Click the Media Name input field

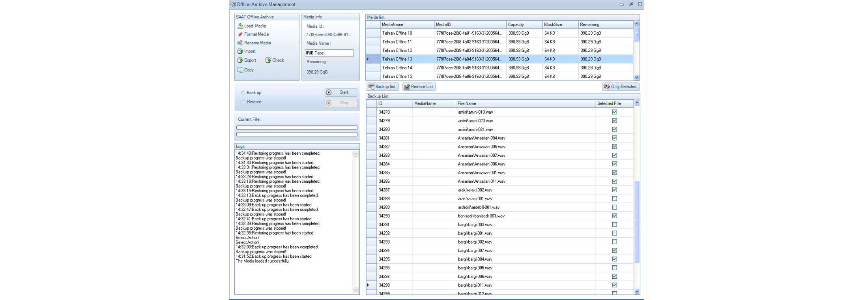(329, 53)
